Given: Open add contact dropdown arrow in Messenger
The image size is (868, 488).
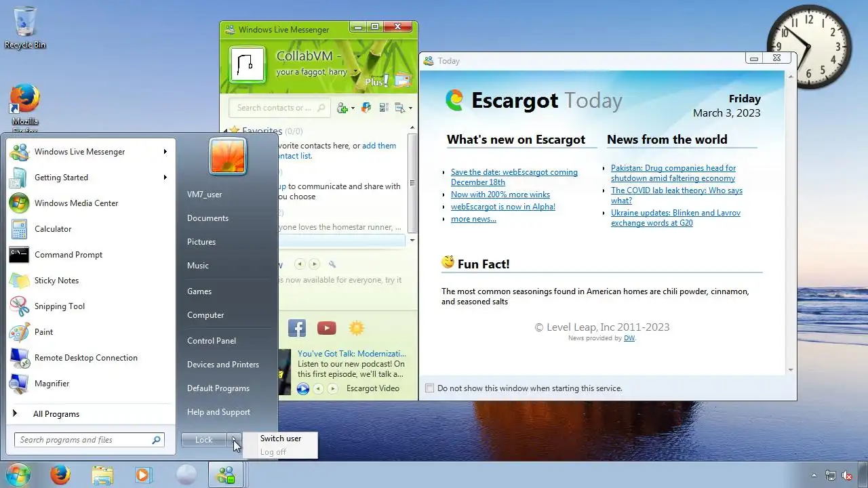Looking at the screenshot, I should coord(353,108).
